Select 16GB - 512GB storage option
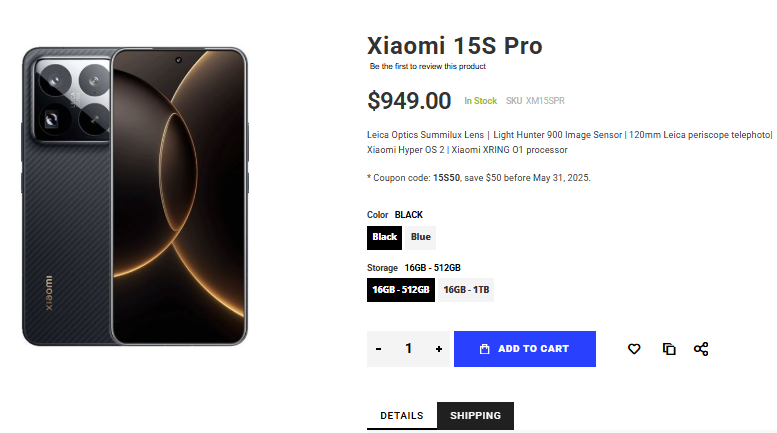This screenshot has height=433, width=777. coord(401,290)
